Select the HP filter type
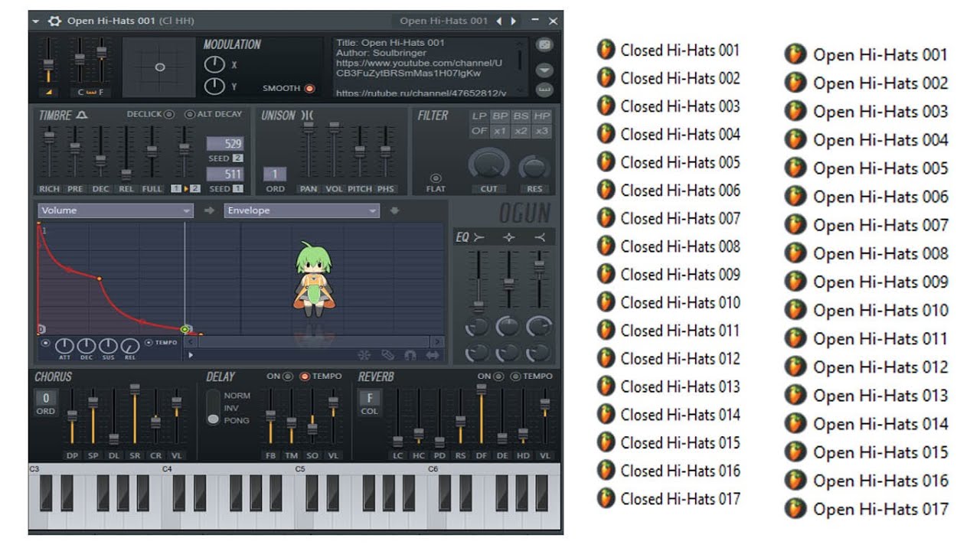 tap(541, 116)
